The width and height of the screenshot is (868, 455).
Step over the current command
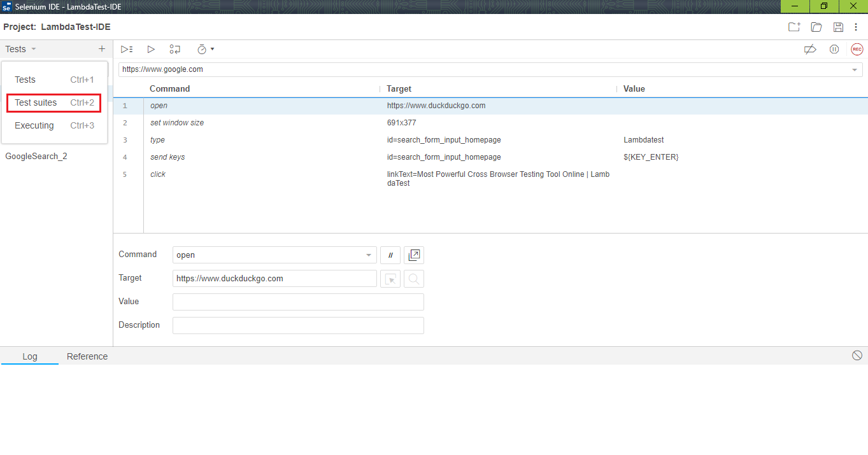(x=174, y=49)
